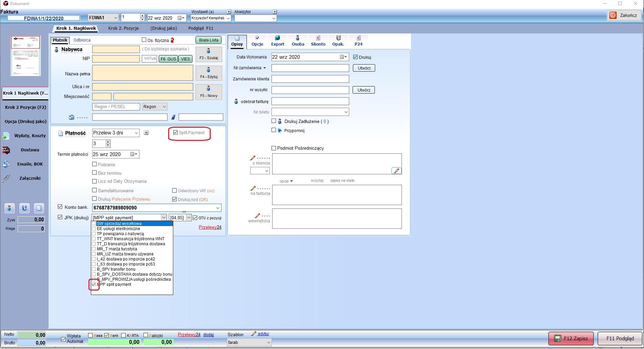
Task: Open the Przelew 3 dni payment dropdown
Action: (x=136, y=133)
